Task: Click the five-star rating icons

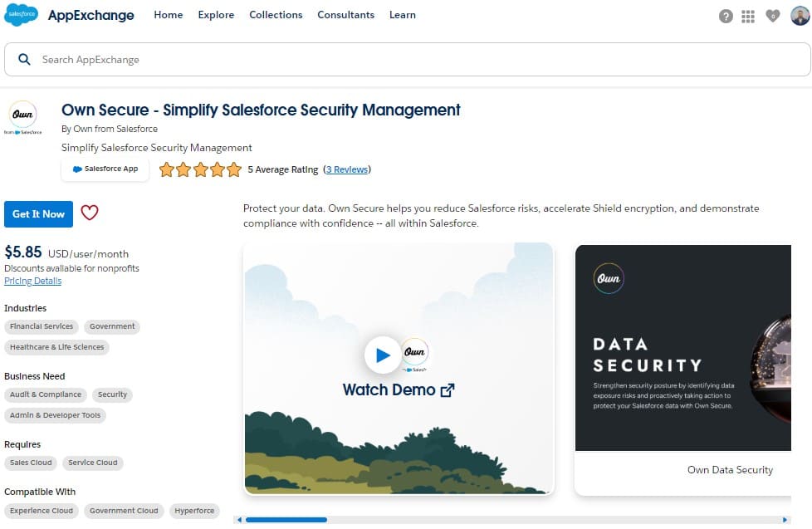Action: point(200,169)
